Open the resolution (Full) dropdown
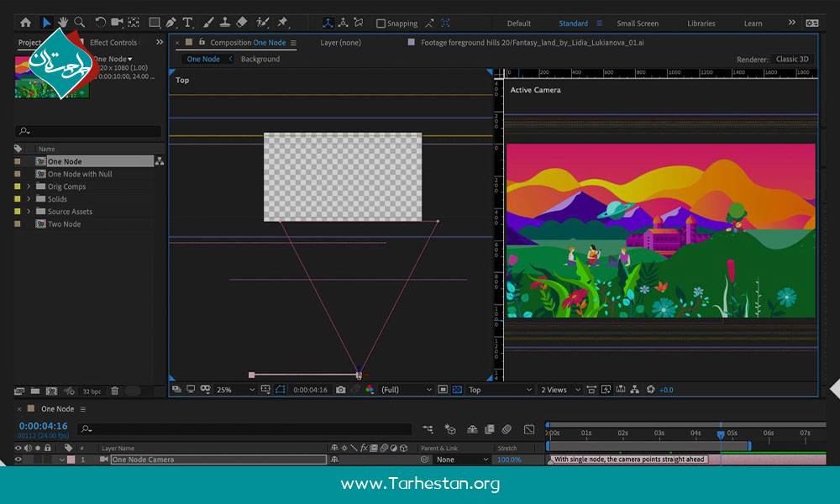840x504 pixels. pos(406,390)
